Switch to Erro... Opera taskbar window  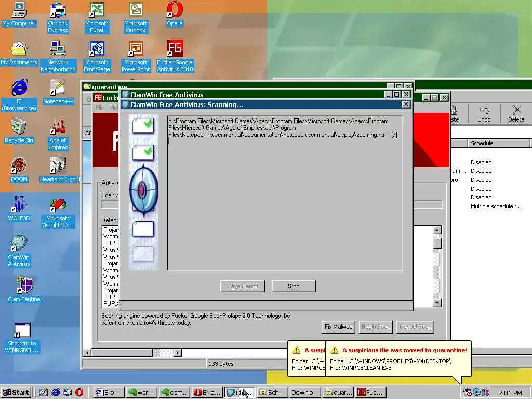point(207,393)
